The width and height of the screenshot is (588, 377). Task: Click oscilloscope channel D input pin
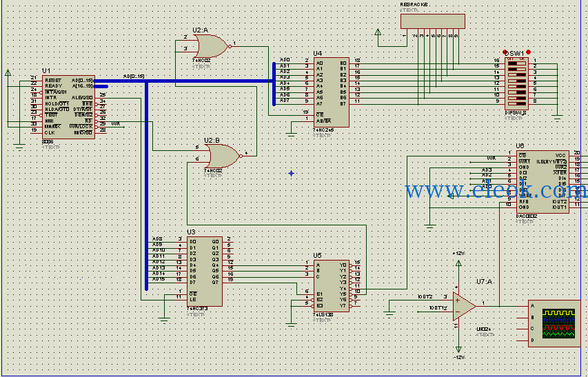click(x=523, y=340)
